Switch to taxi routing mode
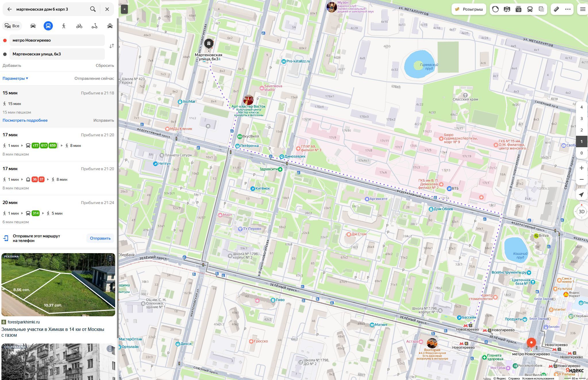This screenshot has width=588, height=380. tap(110, 26)
